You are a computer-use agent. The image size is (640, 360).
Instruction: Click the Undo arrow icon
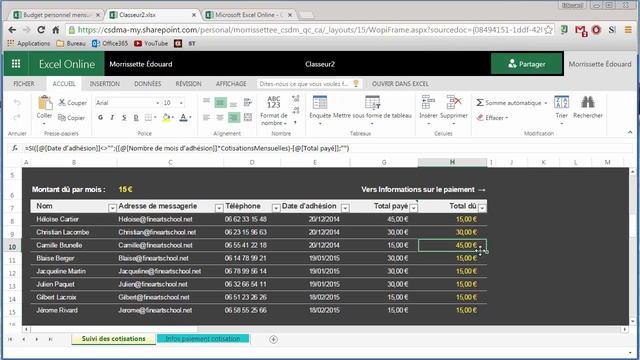(x=17, y=102)
